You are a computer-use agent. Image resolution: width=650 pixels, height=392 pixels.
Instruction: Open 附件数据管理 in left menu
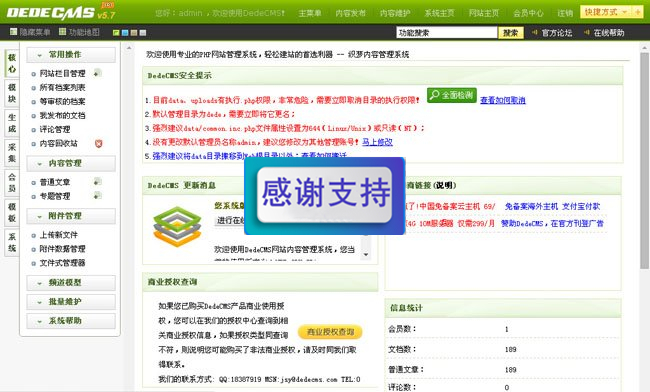click(62, 249)
